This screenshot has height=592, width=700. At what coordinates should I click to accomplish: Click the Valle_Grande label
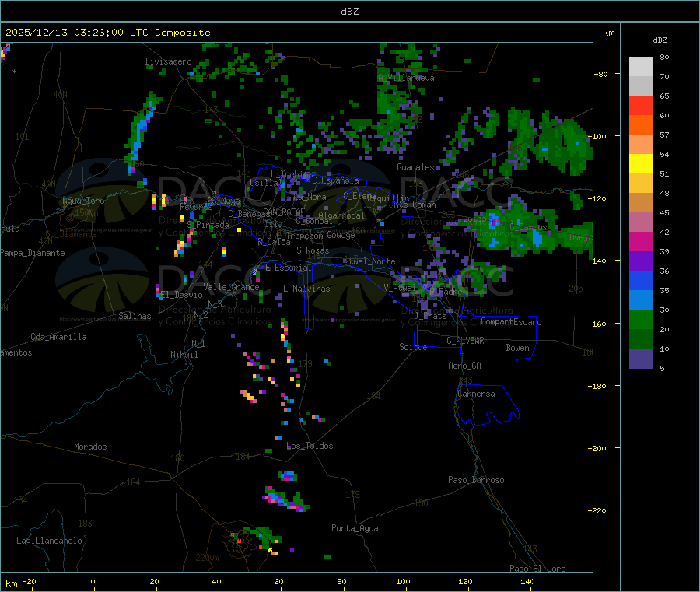231,287
